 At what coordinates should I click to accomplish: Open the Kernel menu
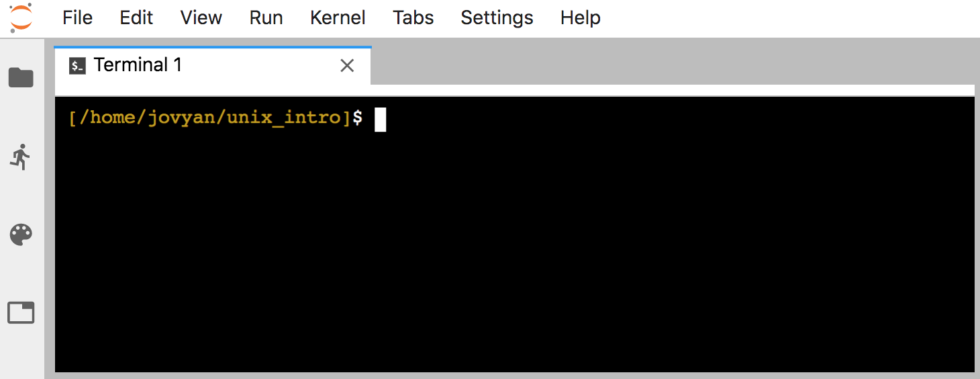point(338,17)
